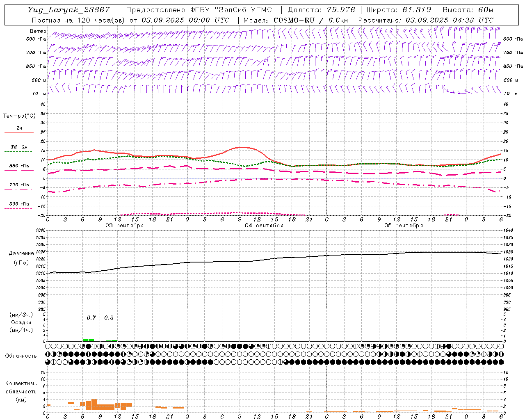Click the calculated time 04:38 UTC
The height and width of the screenshot is (420, 525).
click(473, 20)
